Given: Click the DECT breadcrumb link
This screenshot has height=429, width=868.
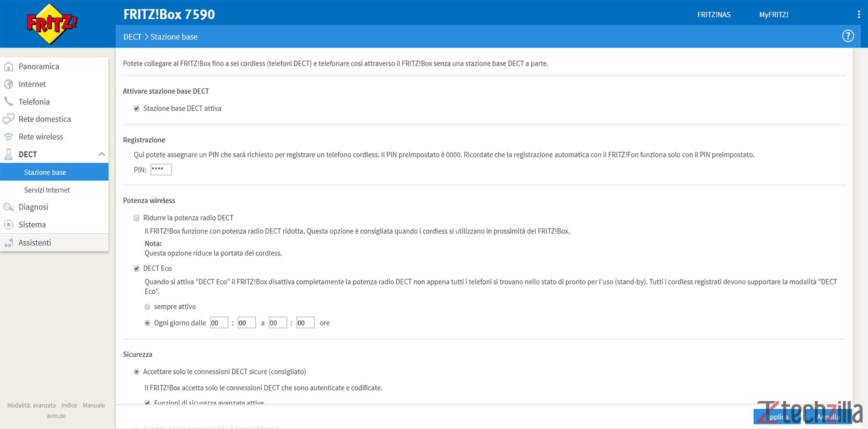Looking at the screenshot, I should pos(132,37).
